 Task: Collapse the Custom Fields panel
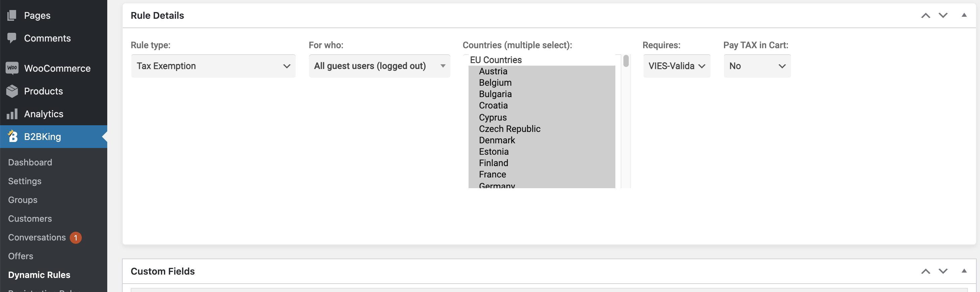tap(964, 271)
